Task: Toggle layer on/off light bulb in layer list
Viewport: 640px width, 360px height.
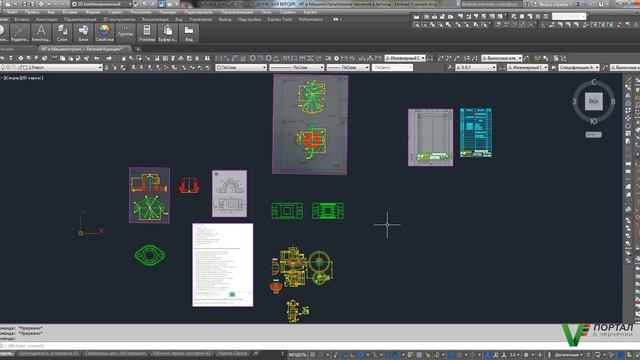Action: 3,67
